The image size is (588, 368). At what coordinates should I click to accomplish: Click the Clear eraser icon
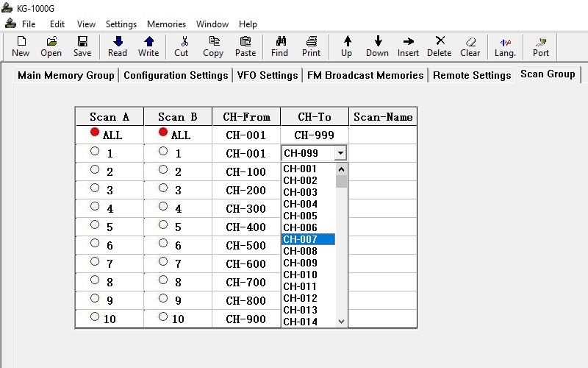tap(470, 46)
